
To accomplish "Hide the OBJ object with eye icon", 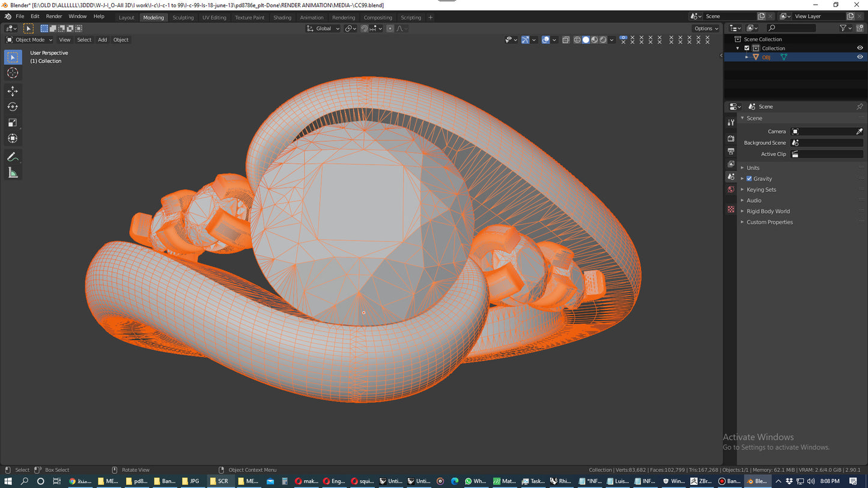I will [860, 57].
